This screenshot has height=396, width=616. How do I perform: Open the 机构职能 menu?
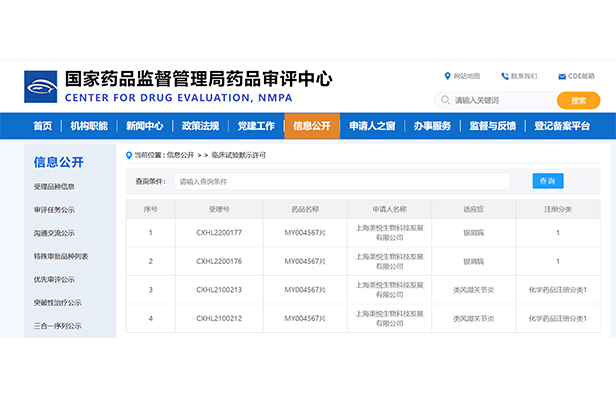pos(89,126)
